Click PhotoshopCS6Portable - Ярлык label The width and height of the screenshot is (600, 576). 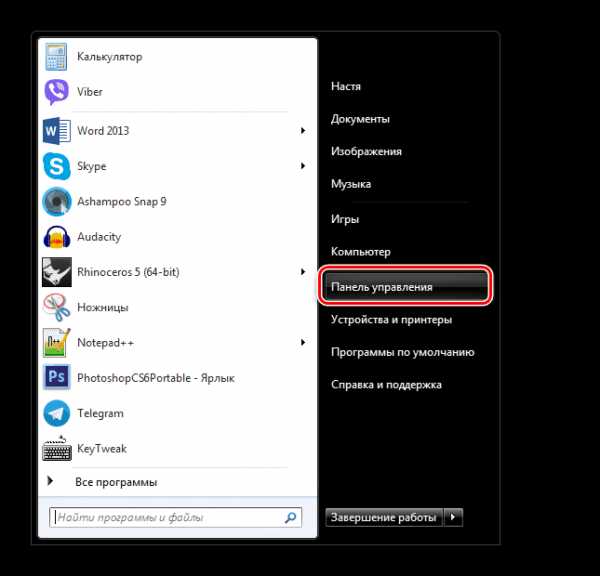pyautogui.click(x=156, y=378)
